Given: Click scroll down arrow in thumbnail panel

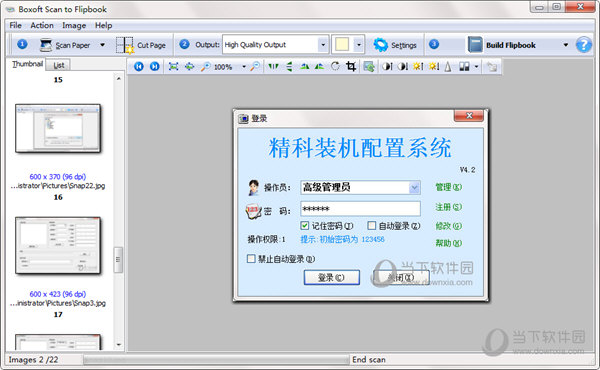Looking at the screenshot, I should point(119,345).
